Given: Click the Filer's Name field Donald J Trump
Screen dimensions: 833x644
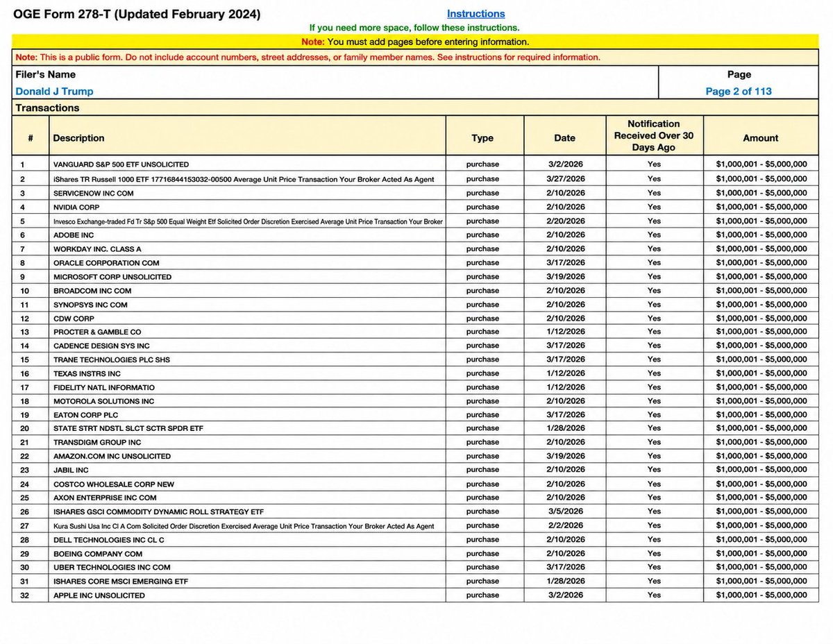Looking at the screenshot, I should coord(54,92).
